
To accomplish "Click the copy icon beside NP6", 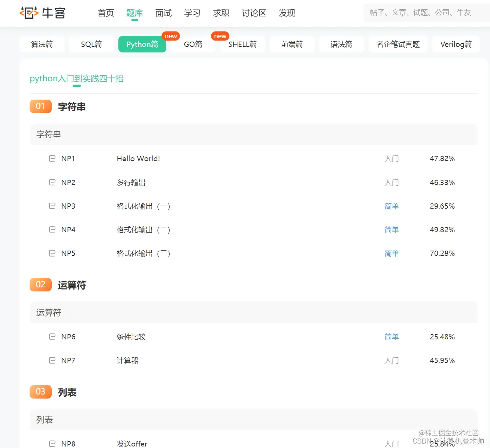I will (52, 336).
